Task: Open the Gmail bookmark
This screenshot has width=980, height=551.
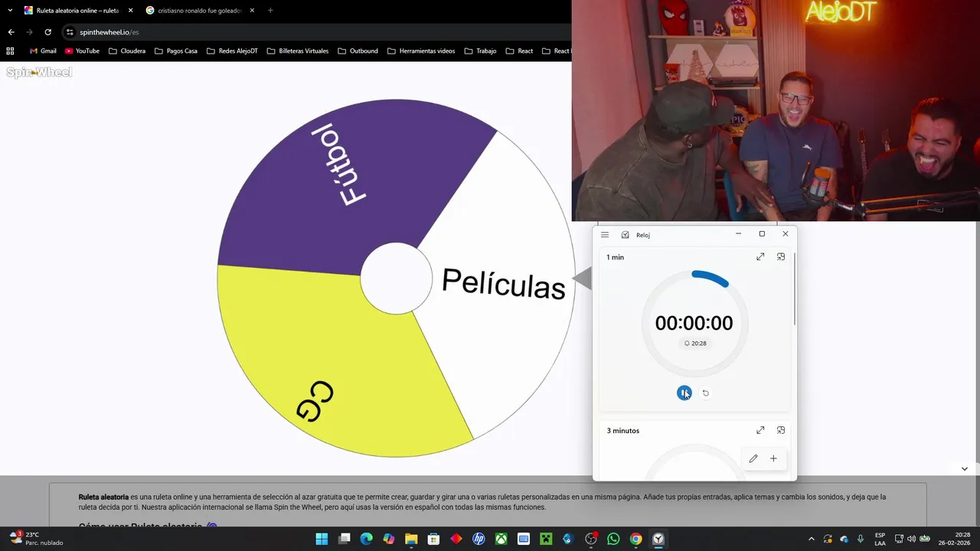Action: (42, 51)
